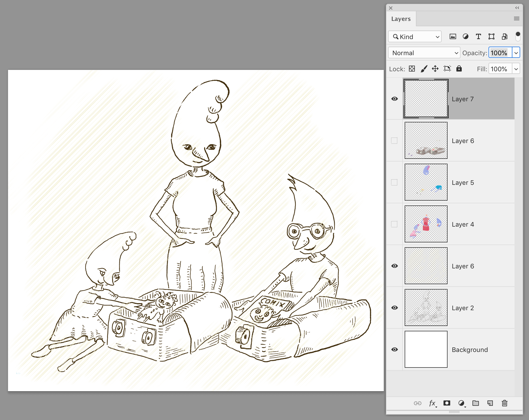
Task: Filter layers by pixel layers icon
Action: pyautogui.click(x=453, y=37)
